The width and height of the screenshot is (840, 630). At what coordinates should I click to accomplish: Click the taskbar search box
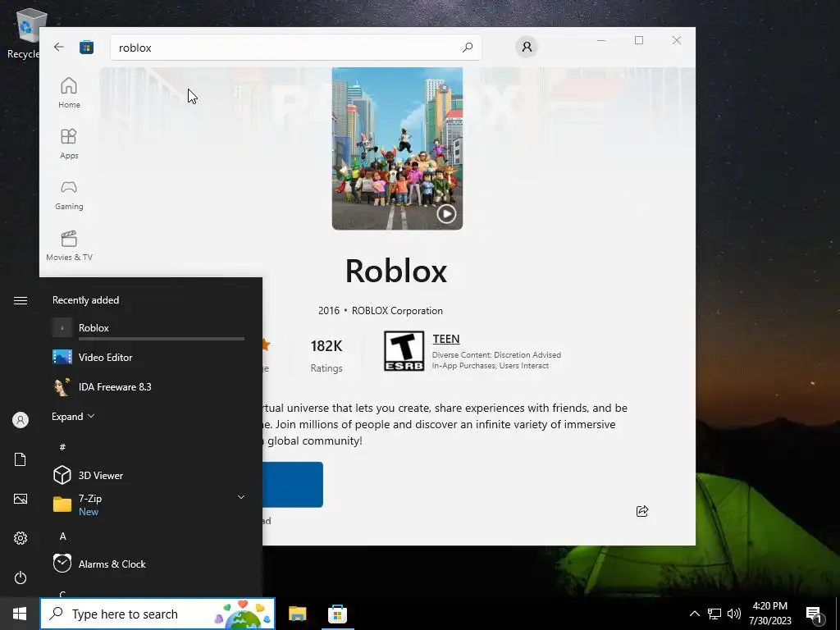click(157, 614)
